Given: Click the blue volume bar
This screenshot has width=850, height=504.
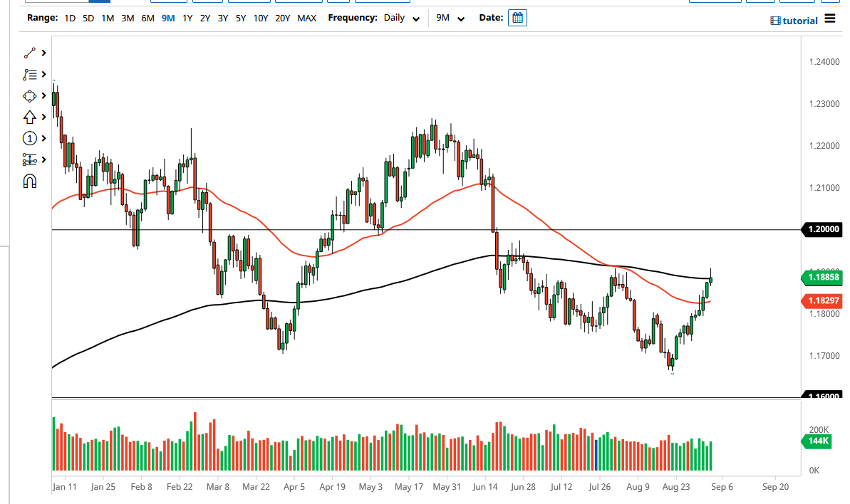Looking at the screenshot, I should 596,456.
